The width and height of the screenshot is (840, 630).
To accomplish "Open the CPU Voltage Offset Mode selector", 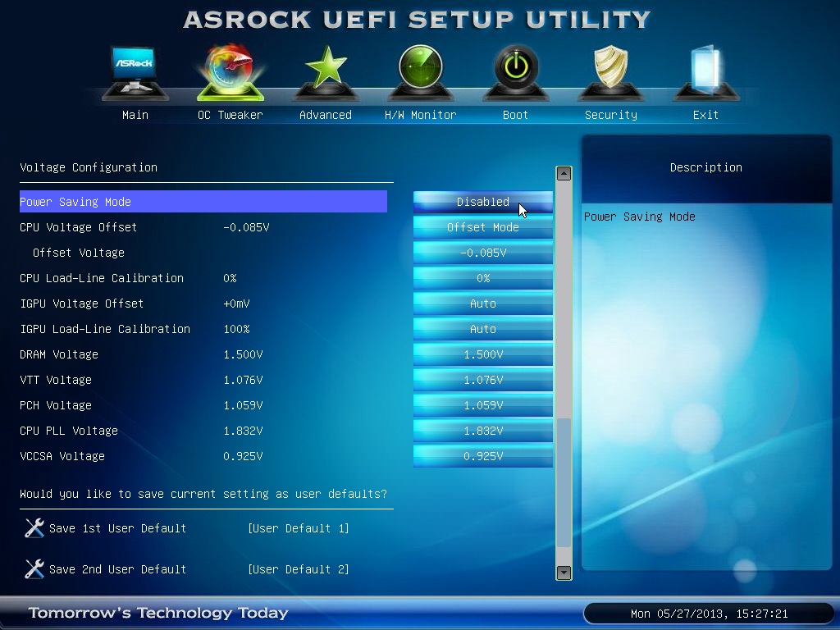I will pos(483,227).
